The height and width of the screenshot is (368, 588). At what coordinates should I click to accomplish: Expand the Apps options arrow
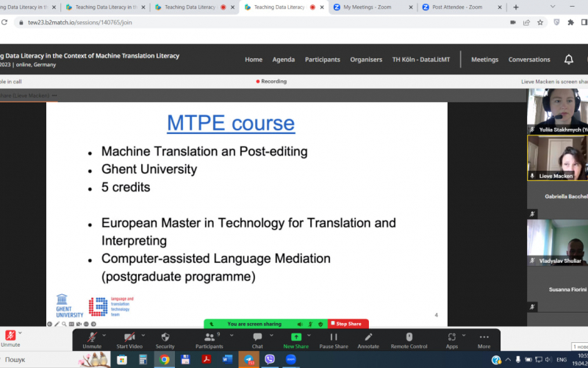click(x=464, y=336)
